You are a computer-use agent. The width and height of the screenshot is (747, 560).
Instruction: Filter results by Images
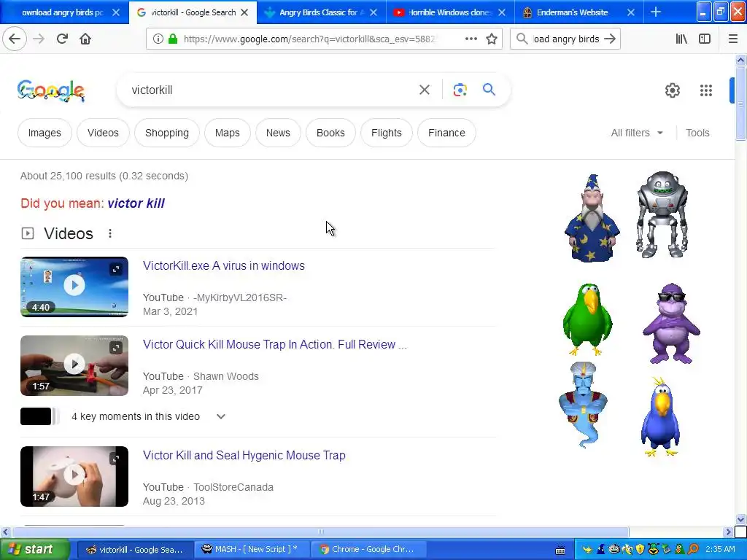tap(44, 133)
